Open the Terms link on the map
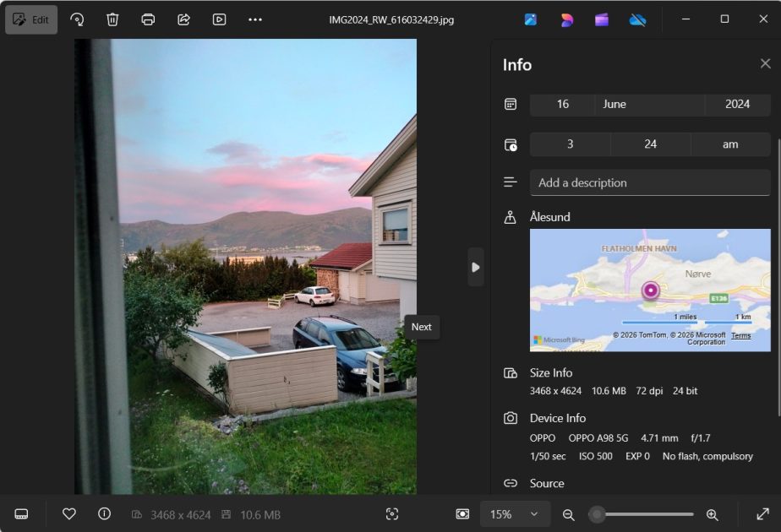 click(x=740, y=335)
